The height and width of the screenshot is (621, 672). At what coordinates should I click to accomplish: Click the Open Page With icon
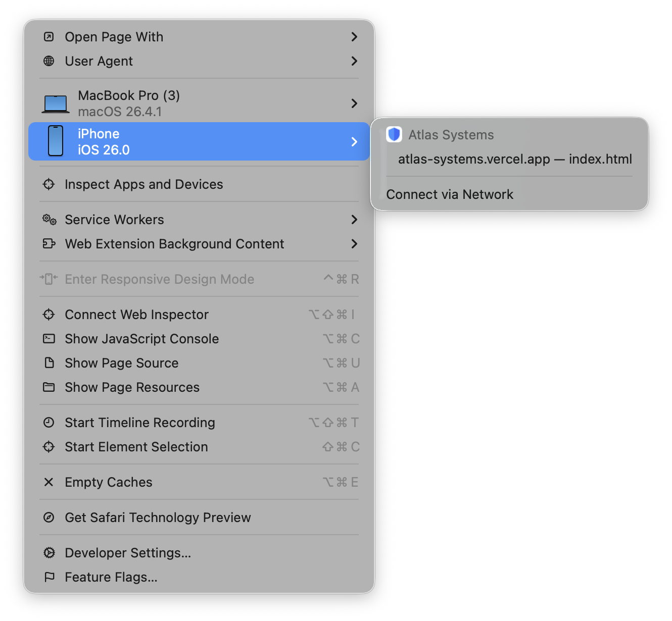click(x=49, y=37)
